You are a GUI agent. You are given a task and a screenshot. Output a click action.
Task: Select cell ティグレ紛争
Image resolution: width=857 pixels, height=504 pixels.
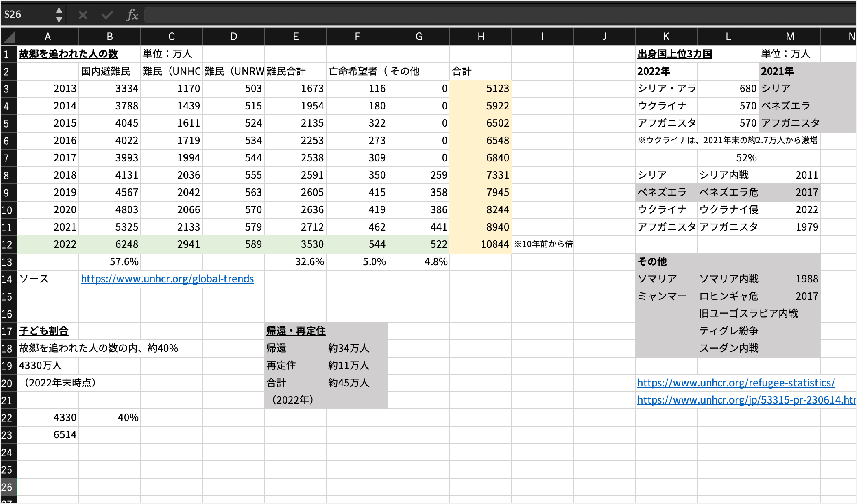tap(728, 331)
